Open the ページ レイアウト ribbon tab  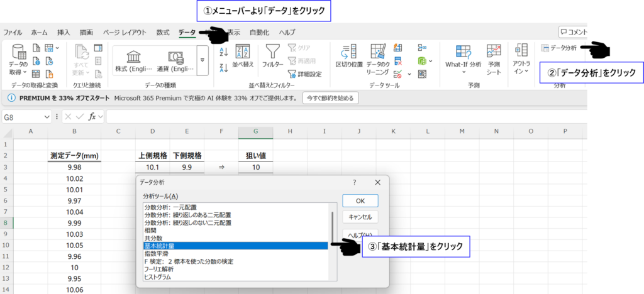tap(125, 32)
